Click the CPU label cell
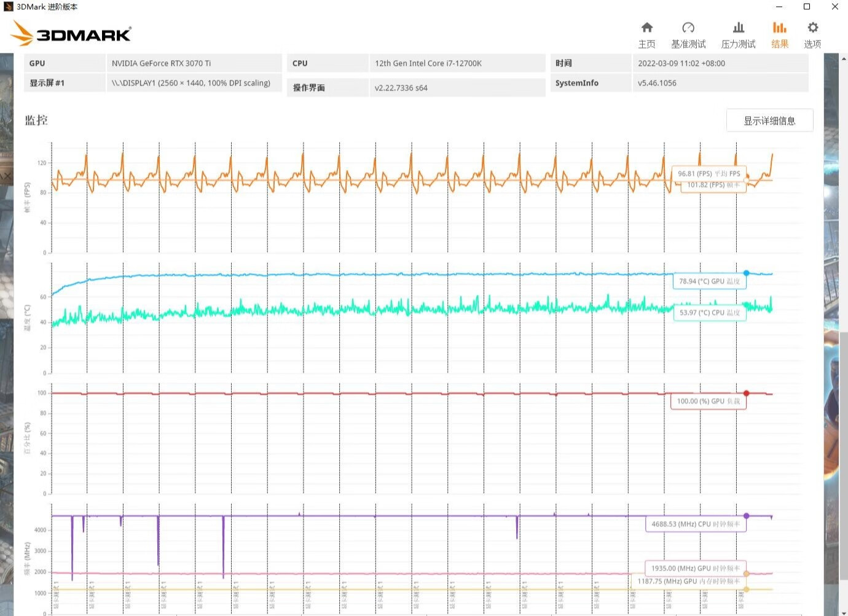 pyautogui.click(x=328, y=63)
